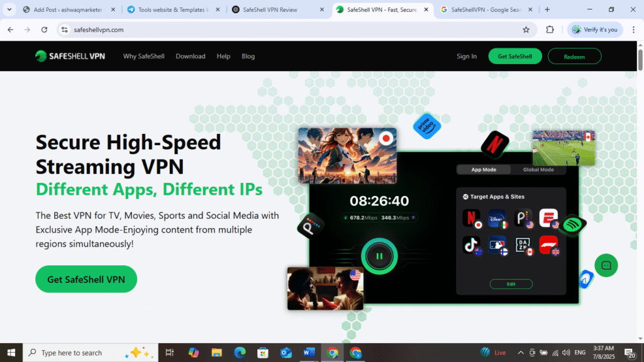Open Microsoft Edge from the taskbar

tap(240, 353)
